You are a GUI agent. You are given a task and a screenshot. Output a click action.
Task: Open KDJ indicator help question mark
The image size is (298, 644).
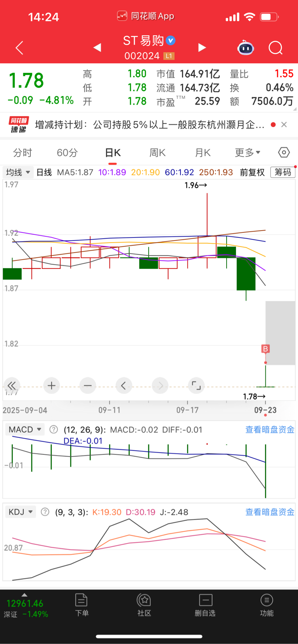45,512
